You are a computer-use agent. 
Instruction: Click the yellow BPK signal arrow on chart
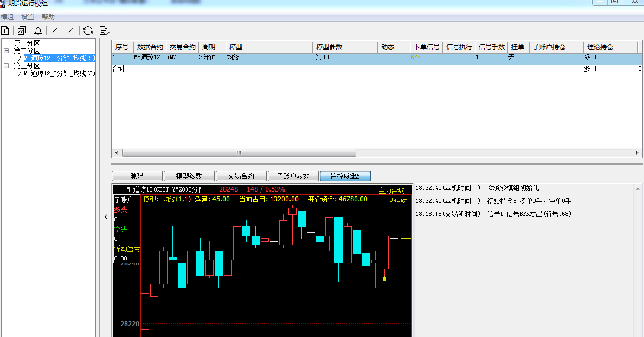tap(384, 278)
